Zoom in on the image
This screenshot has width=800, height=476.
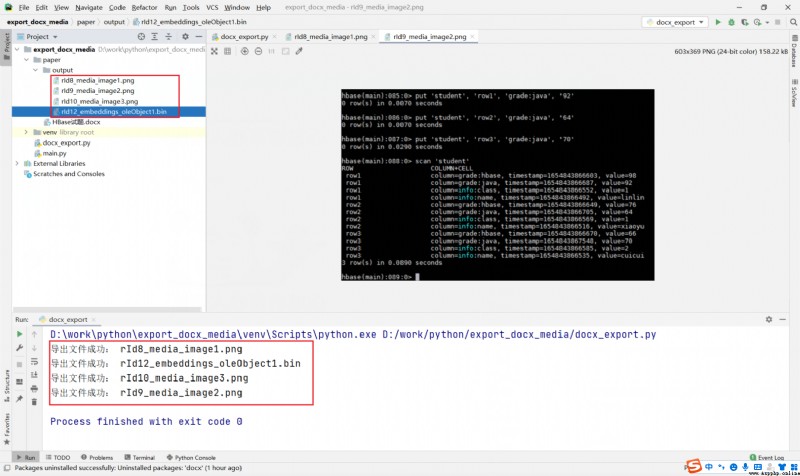click(x=245, y=51)
